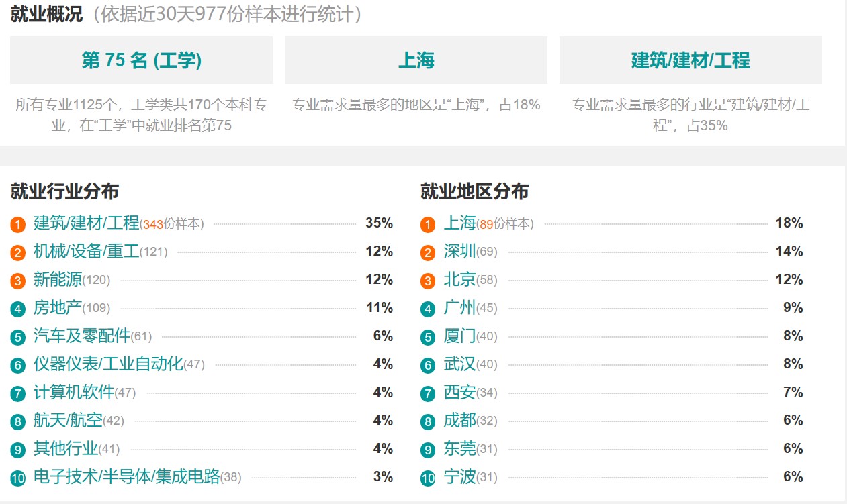Image resolution: width=847 pixels, height=504 pixels.
Task: Click the rank 10 badge beside 电子技术/半导体/集成电路
Action: point(18,478)
